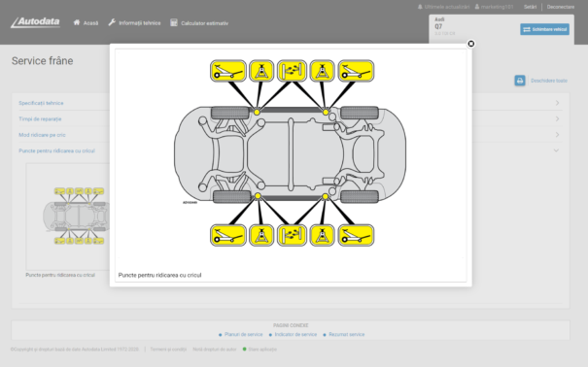Click top-right axle stand icon in diagram
Viewport: 588px width, 367px height.
322,71
